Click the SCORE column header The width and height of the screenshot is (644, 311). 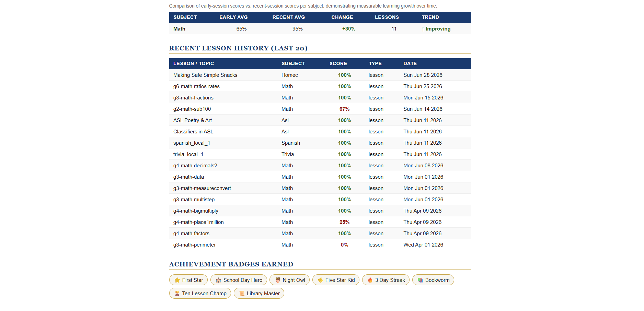[x=338, y=63]
